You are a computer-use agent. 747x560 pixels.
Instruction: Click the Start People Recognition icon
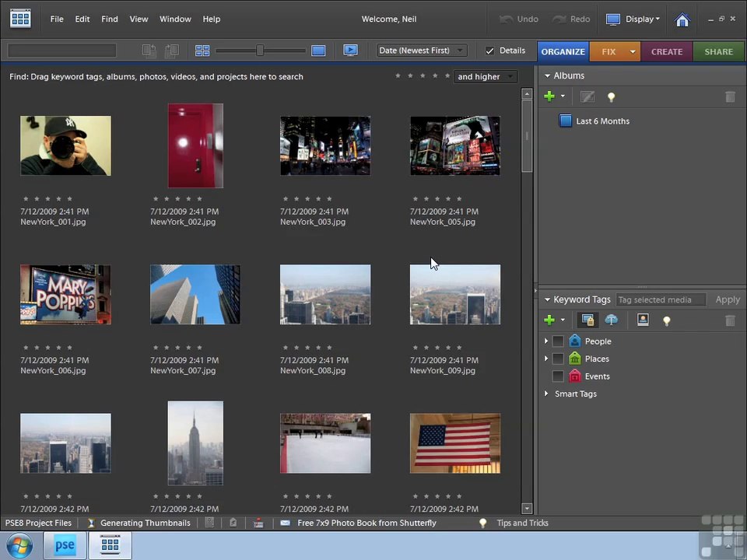coord(643,320)
